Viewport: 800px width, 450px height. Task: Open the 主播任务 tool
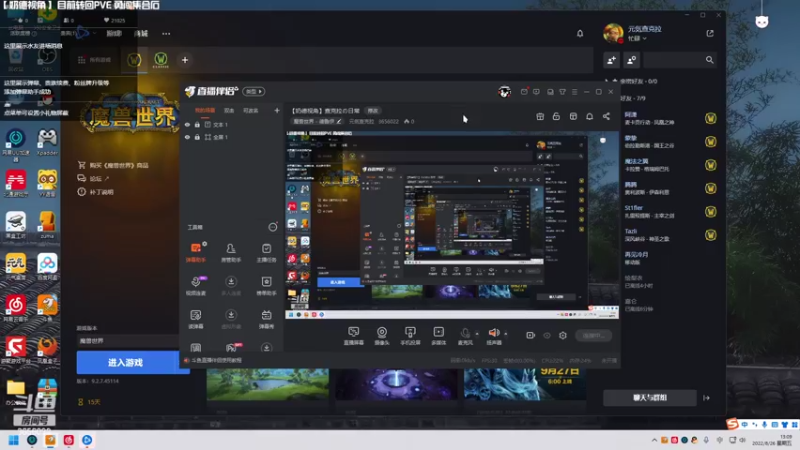point(266,253)
